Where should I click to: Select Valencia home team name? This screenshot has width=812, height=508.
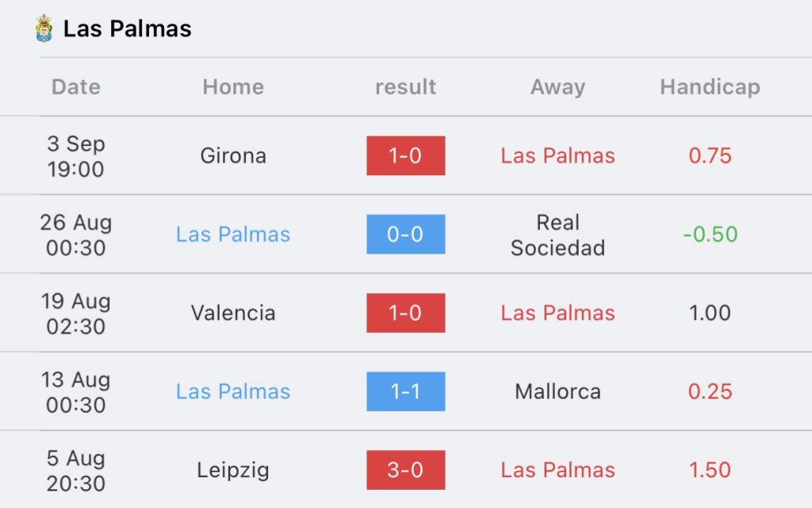(233, 313)
